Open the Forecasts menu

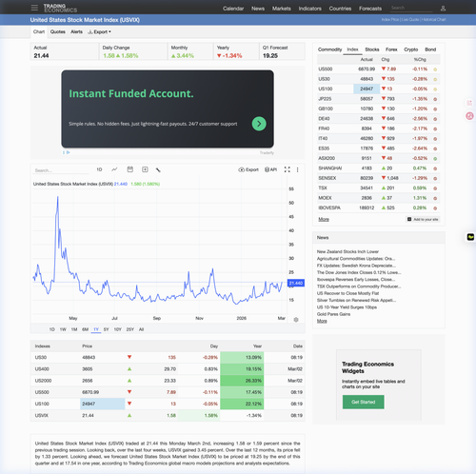[x=370, y=9]
